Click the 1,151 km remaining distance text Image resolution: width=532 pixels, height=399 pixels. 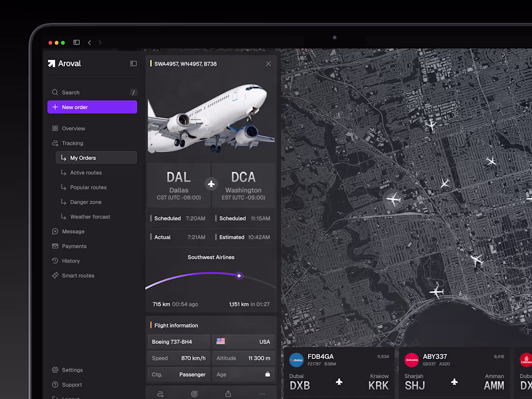coord(239,304)
